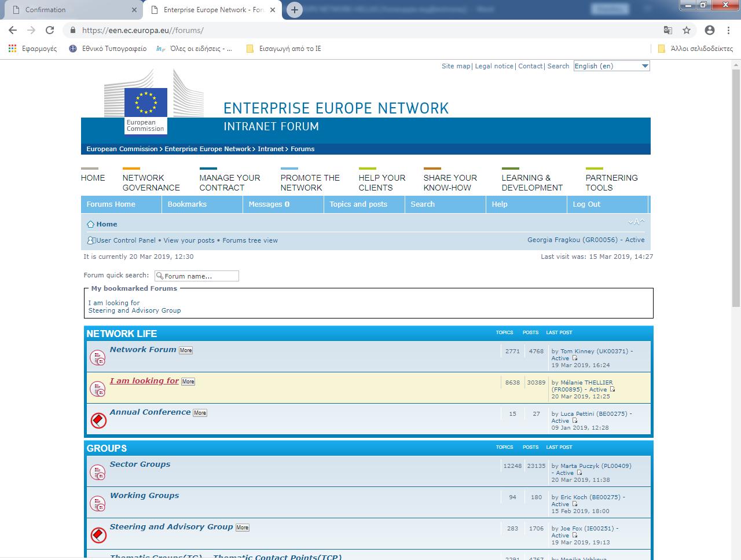The width and height of the screenshot is (741, 560).
Task: Click the Log Out tab
Action: coord(607,204)
